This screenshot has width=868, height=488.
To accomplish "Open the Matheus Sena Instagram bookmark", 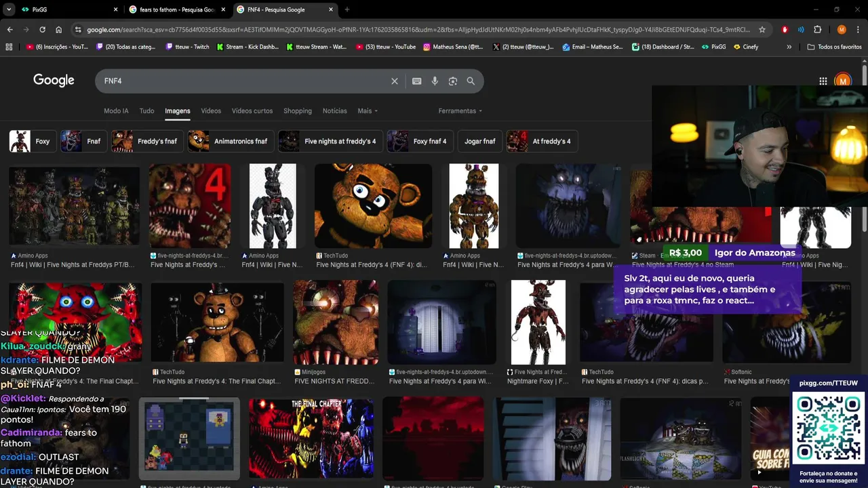I will 453,47.
